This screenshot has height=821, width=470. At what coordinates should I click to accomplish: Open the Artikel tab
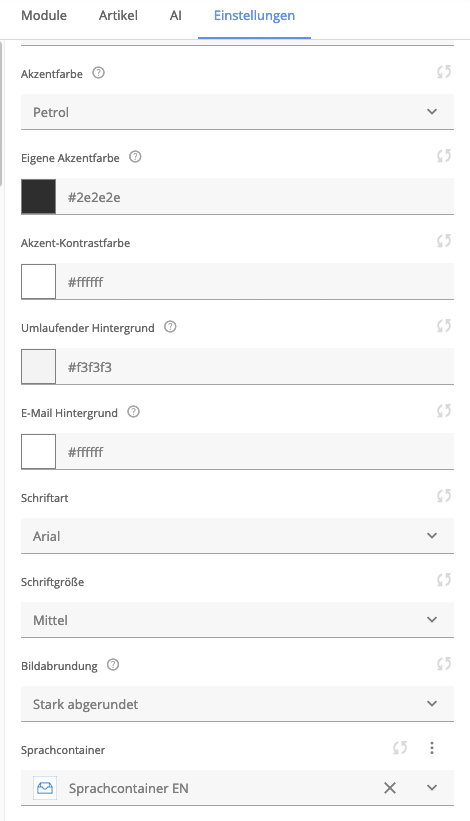pos(118,16)
